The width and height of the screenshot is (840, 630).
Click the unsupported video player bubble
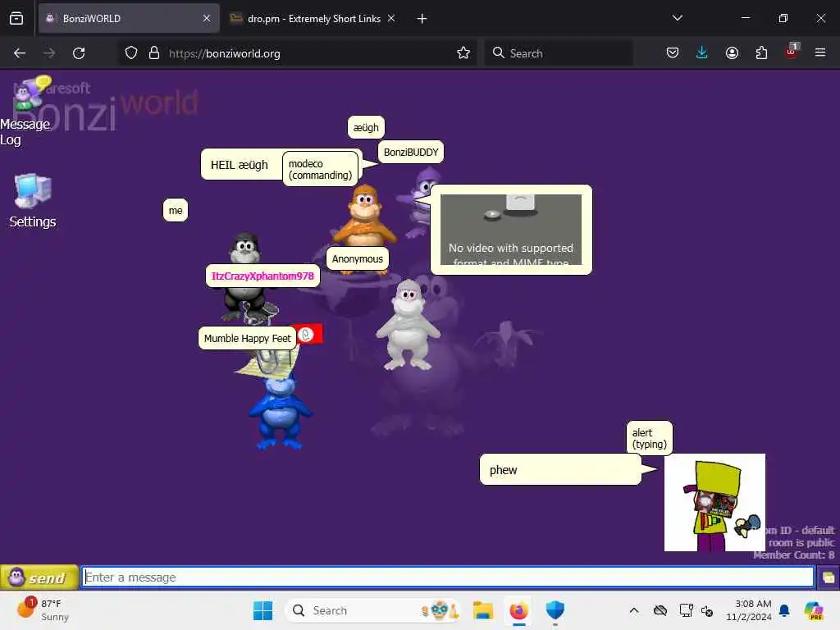coord(511,230)
